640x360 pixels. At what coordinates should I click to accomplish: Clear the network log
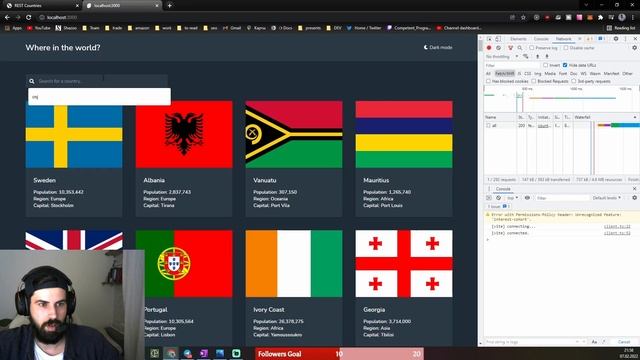point(498,48)
